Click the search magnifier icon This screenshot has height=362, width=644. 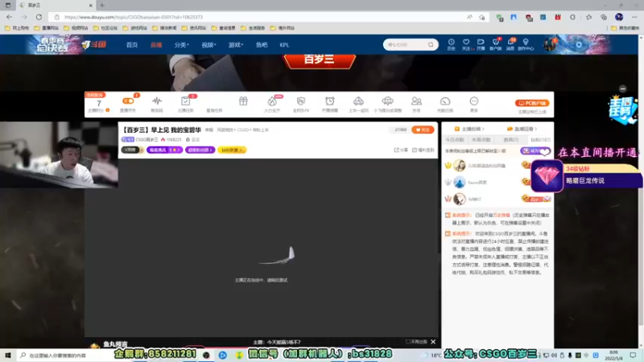(x=431, y=44)
